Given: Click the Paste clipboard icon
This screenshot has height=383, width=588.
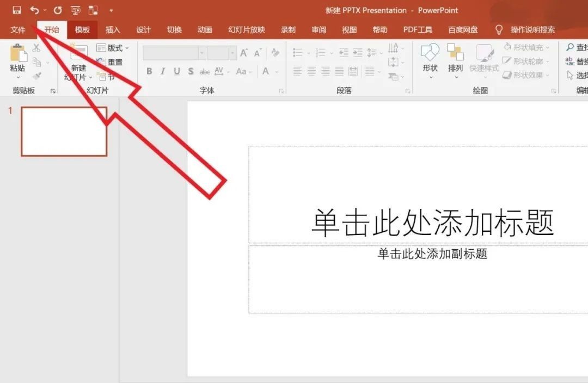Looking at the screenshot, I should [18, 54].
